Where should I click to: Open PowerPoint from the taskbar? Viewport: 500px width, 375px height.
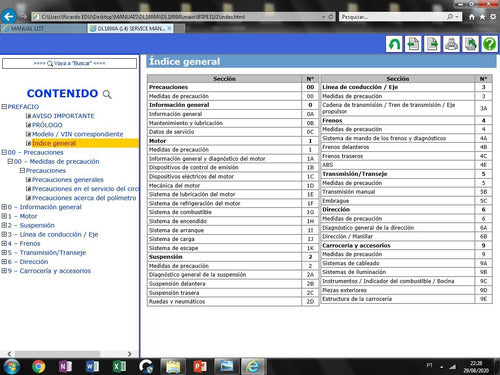200,367
